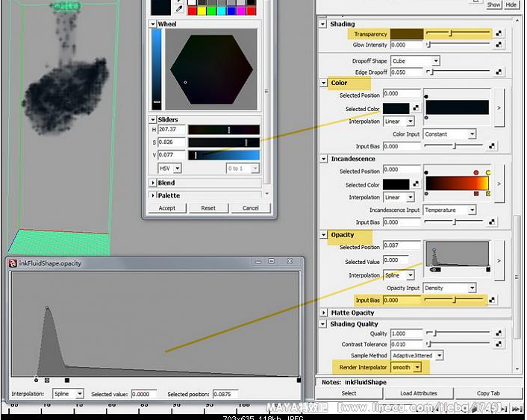Viewport: 527px width, 420px height.
Task: Open the Render Interpolator dropdown
Action: point(407,367)
